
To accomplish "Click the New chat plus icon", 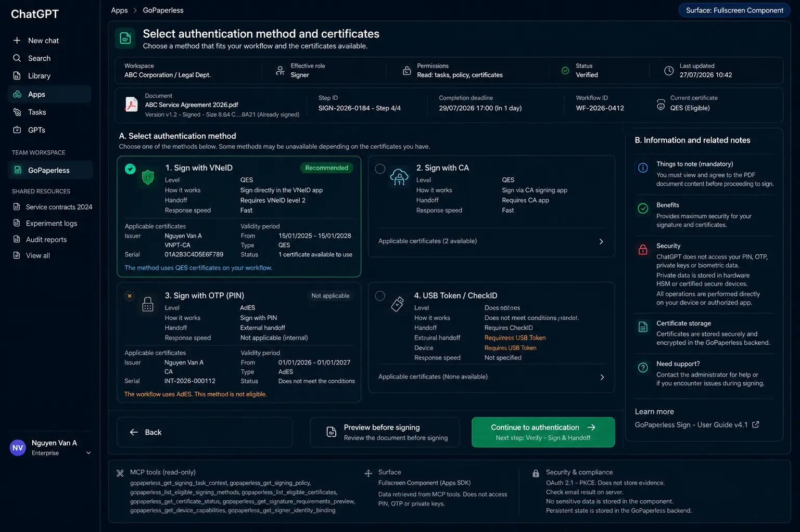I will tap(17, 41).
